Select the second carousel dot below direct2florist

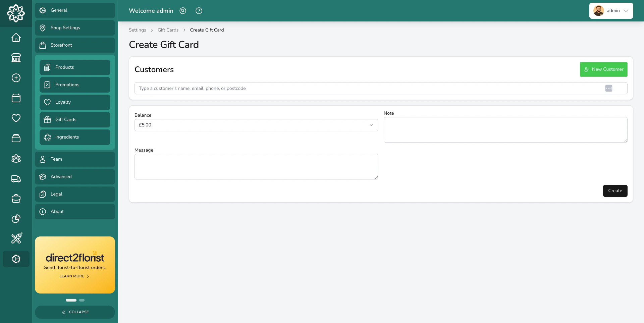pyautogui.click(x=82, y=300)
